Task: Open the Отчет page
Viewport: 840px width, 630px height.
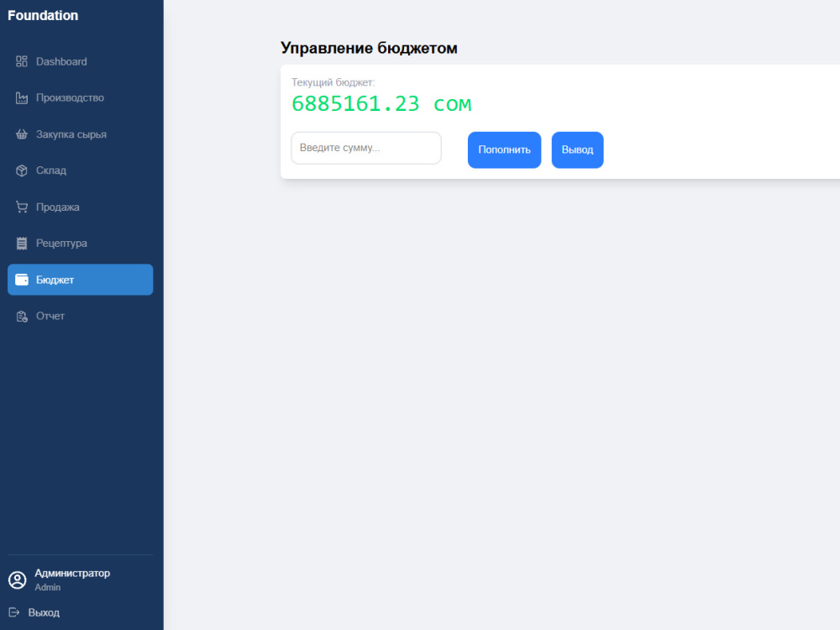Action: point(81,316)
